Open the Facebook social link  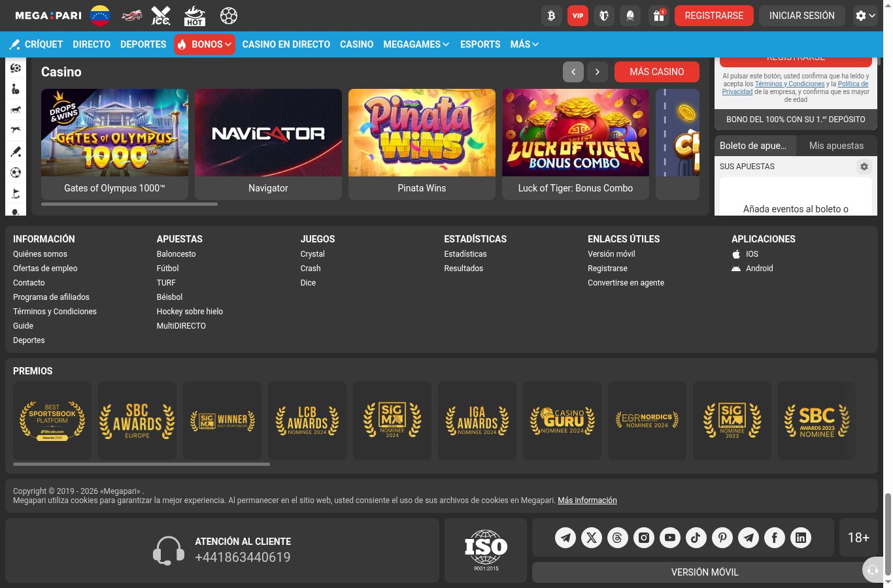coord(775,538)
